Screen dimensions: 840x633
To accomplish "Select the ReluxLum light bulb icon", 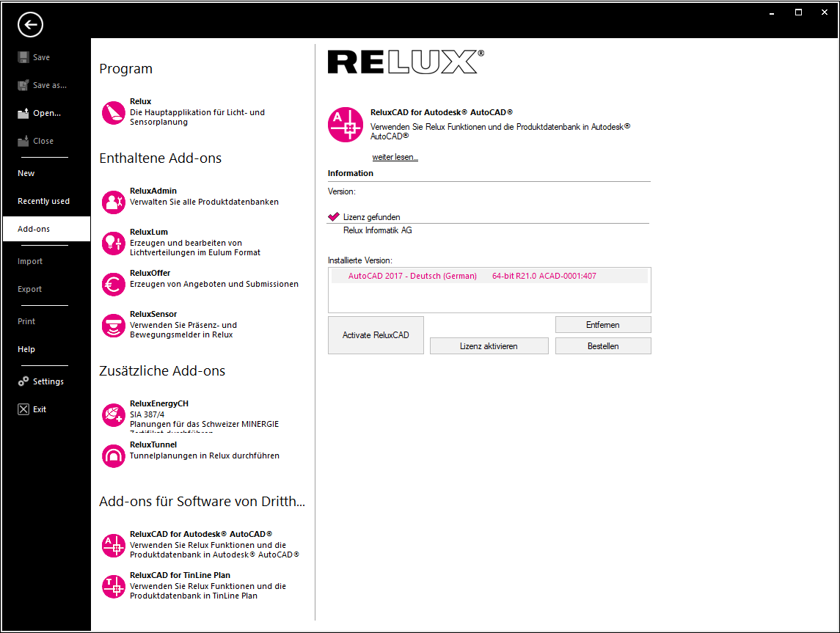I will (x=114, y=244).
